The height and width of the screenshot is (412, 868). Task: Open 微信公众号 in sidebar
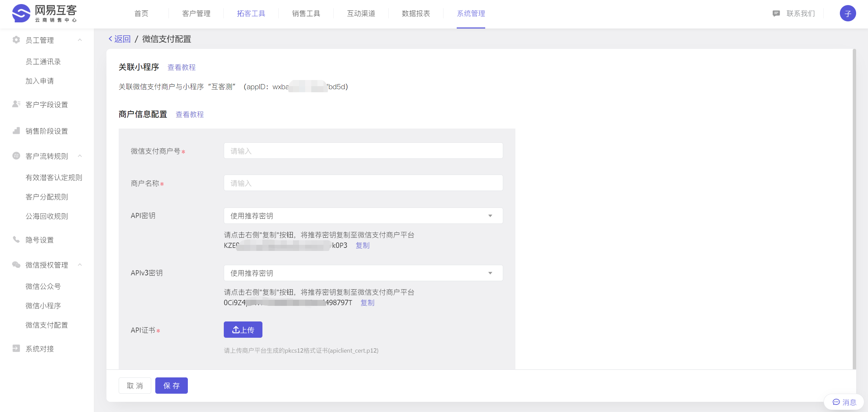43,287
